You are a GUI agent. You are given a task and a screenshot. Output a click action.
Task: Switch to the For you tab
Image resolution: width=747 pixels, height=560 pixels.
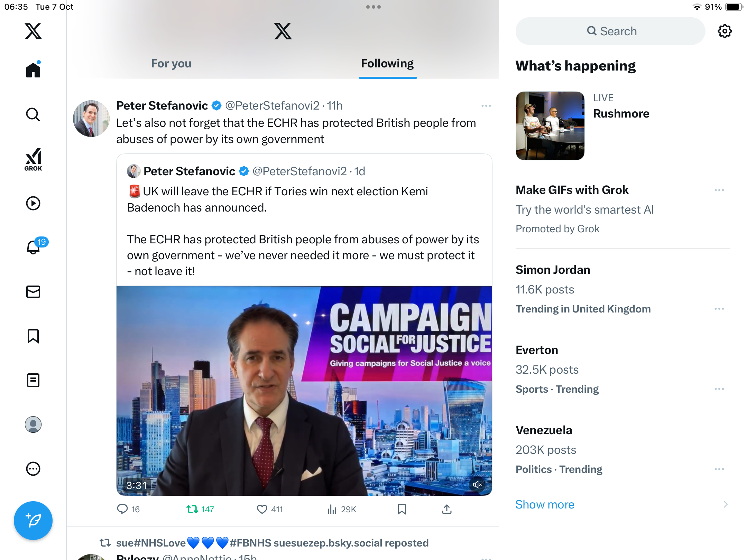coord(171,64)
